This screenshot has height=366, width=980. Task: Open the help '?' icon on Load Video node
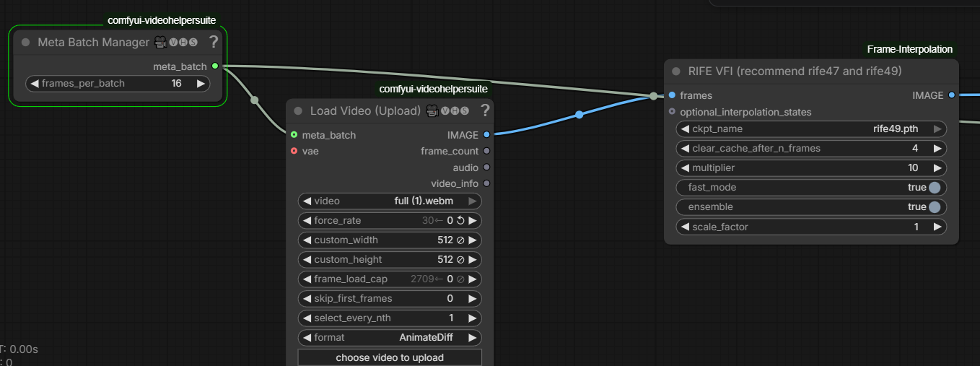[x=485, y=110]
